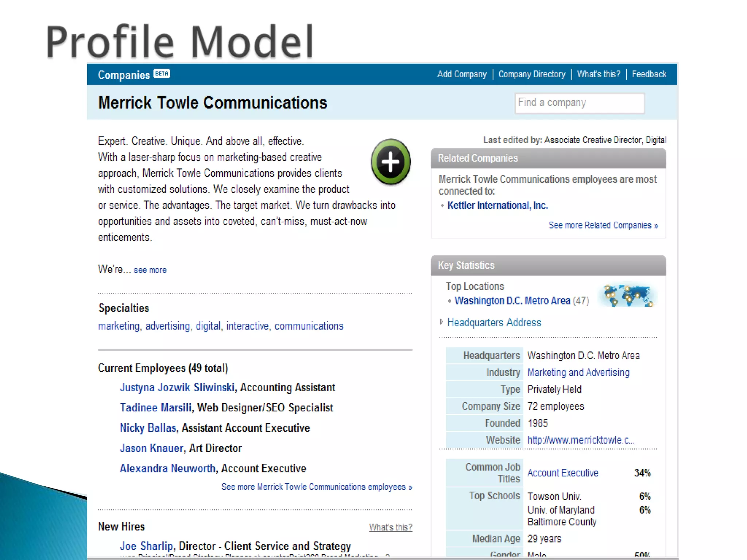The width and height of the screenshot is (747, 560).
Task: Select the marketing specialty tag
Action: tap(119, 326)
